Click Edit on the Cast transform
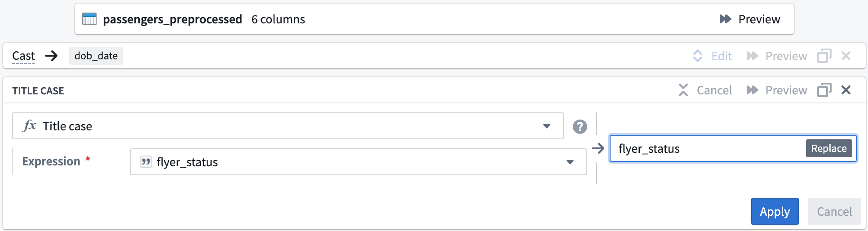The image size is (868, 231). pos(713,56)
